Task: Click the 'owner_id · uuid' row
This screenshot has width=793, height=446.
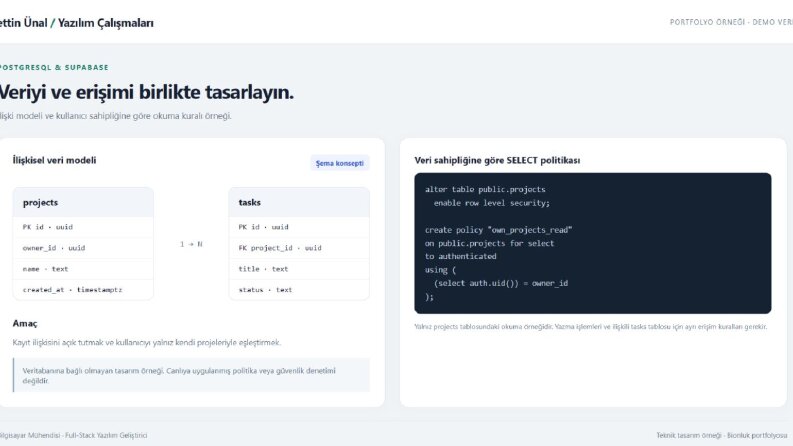Action: pos(83,248)
